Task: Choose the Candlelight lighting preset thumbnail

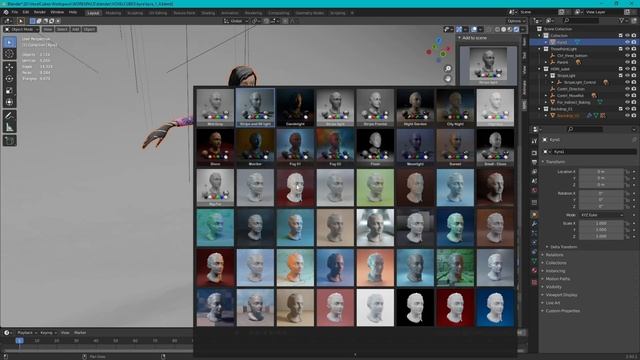Action: coord(295,107)
